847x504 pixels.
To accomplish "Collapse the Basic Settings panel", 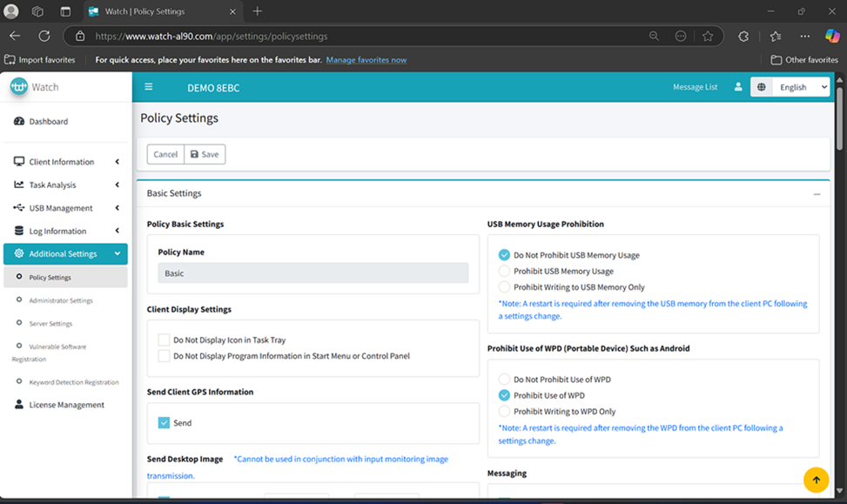I will 817,194.
